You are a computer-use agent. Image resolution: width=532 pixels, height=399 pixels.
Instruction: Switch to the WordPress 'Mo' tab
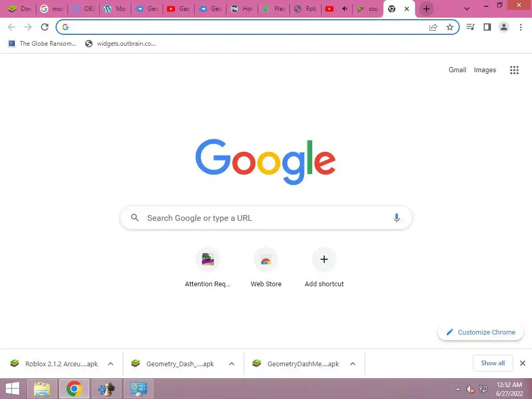point(115,9)
